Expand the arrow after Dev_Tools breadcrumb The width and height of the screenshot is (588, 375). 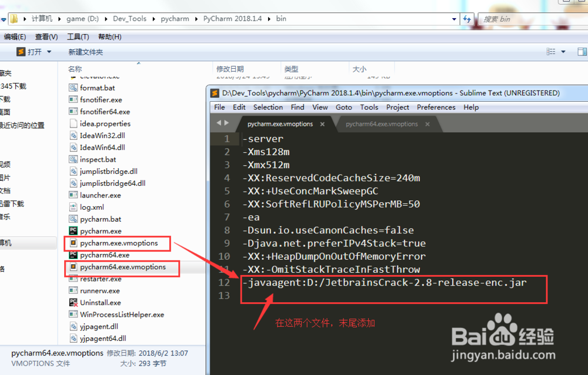pyautogui.click(x=153, y=19)
